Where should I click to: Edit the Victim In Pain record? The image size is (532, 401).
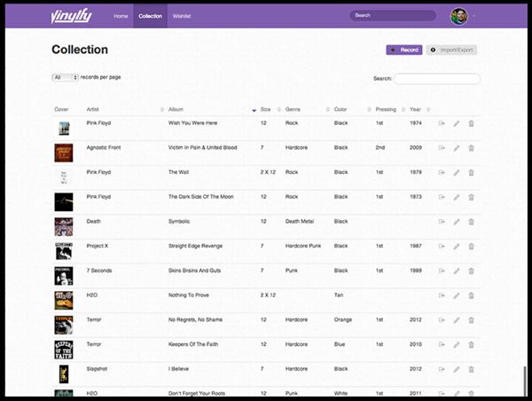coord(456,147)
